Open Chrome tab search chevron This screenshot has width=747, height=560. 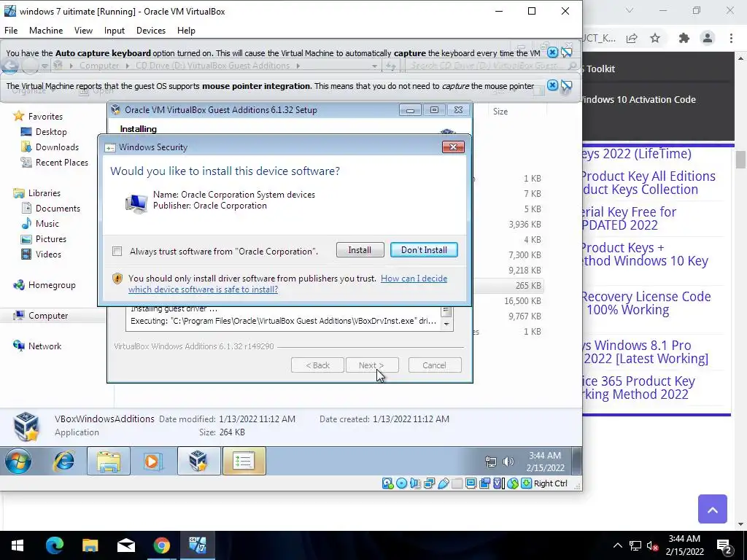point(630,10)
